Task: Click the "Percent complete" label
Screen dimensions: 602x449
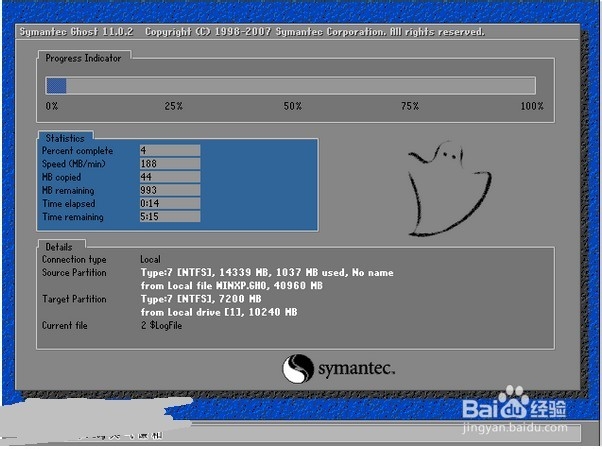Action: pos(78,151)
